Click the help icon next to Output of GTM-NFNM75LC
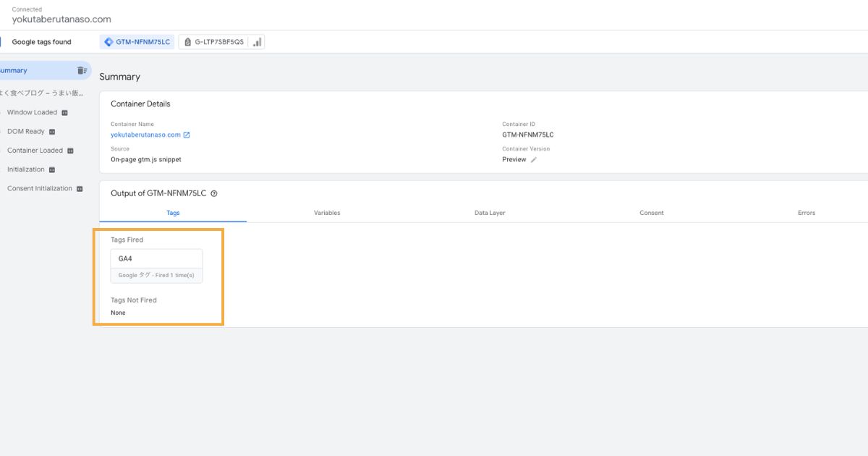Screen dimensions: 868x456 [x=214, y=193]
